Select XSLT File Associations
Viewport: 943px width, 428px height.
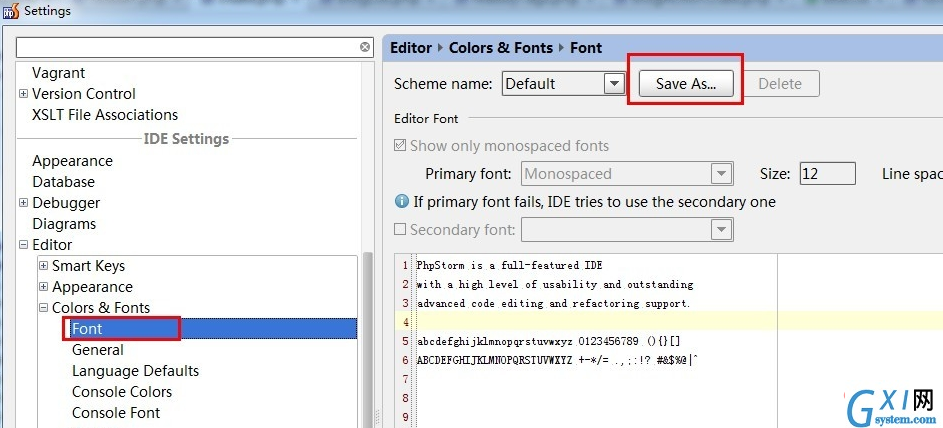point(105,115)
